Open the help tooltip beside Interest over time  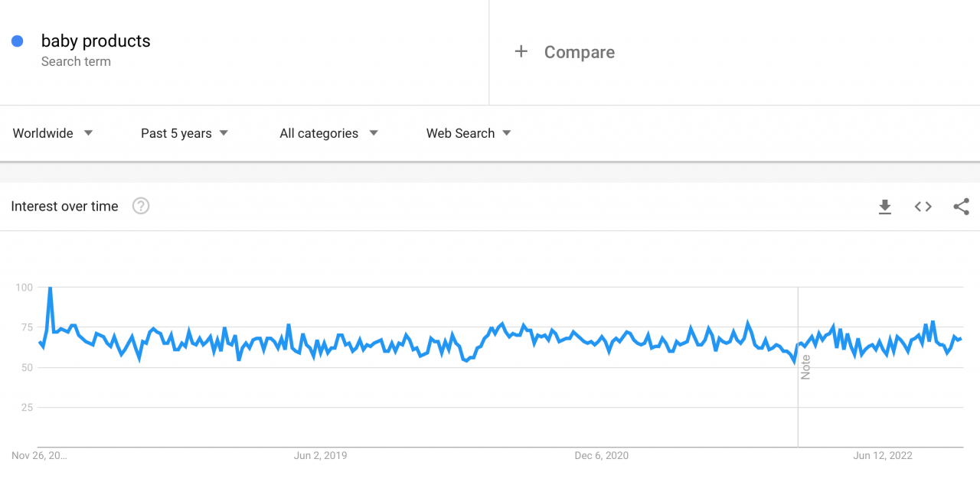pyautogui.click(x=141, y=206)
